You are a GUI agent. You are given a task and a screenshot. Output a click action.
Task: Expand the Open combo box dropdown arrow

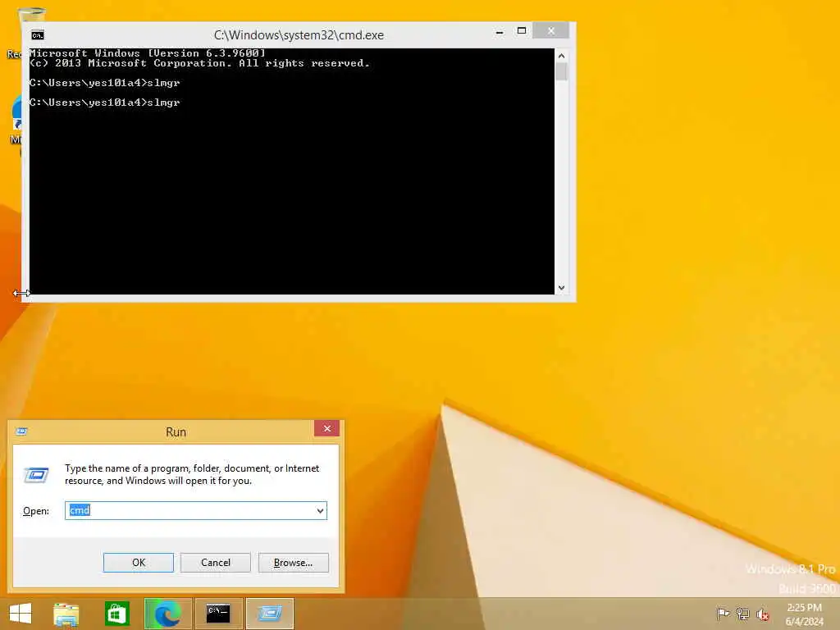[x=321, y=510]
